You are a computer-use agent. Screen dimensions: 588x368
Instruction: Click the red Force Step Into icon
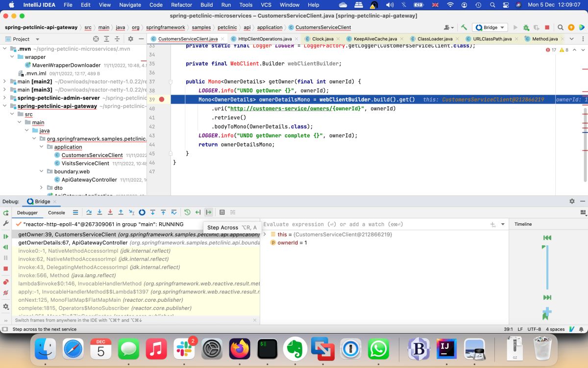(110, 212)
